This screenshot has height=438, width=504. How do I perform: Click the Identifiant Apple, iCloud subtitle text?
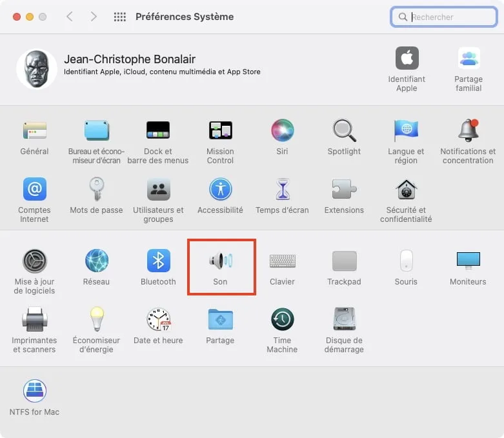162,72
